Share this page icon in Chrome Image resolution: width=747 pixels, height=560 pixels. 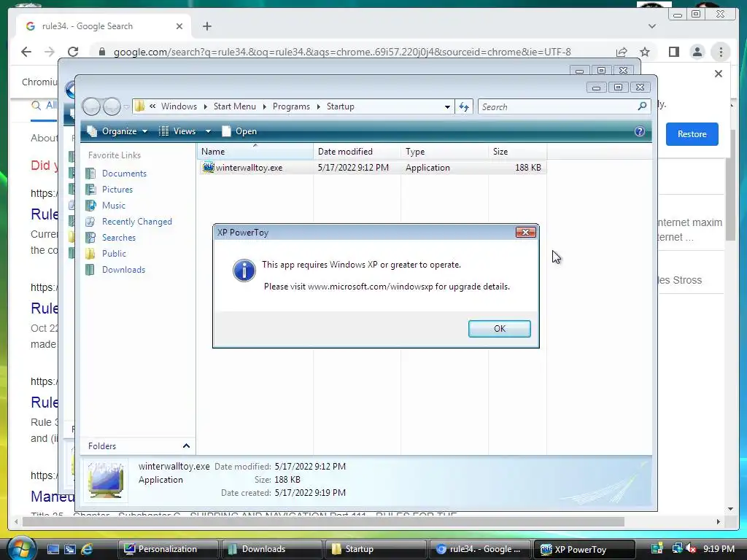(622, 52)
